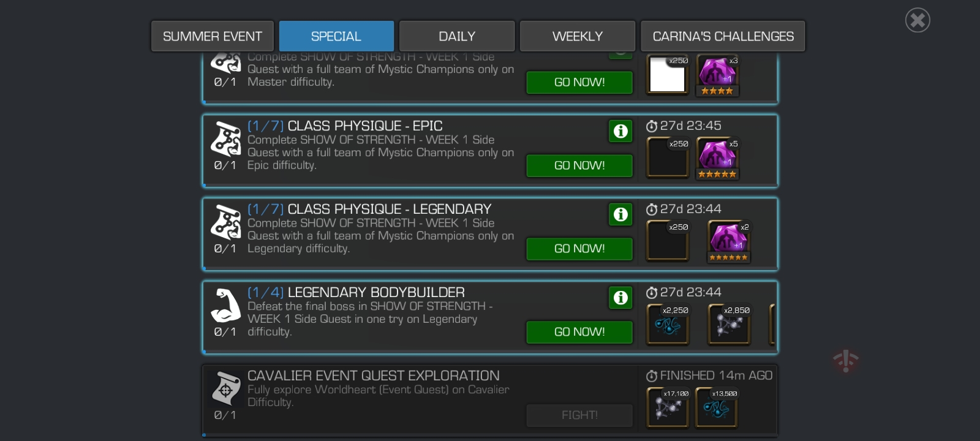Tap the x2,850 reward icon
980x441 pixels.
(x=729, y=324)
